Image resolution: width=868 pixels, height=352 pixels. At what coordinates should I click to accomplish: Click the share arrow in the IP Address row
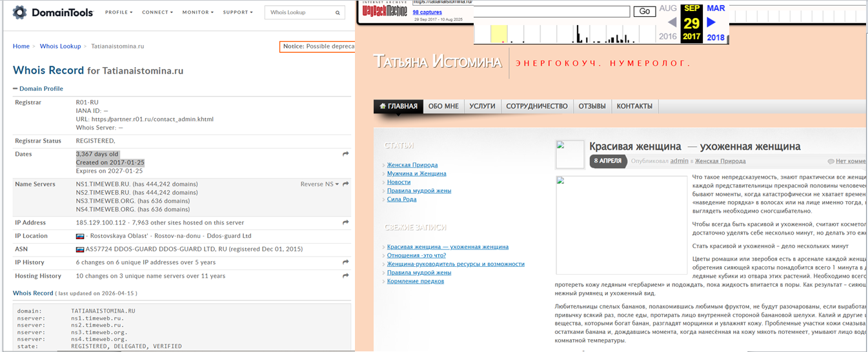pyautogui.click(x=346, y=222)
